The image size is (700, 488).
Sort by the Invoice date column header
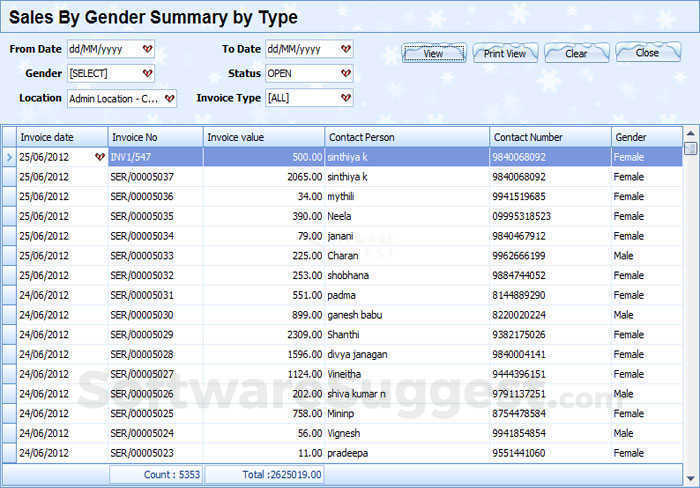point(62,137)
